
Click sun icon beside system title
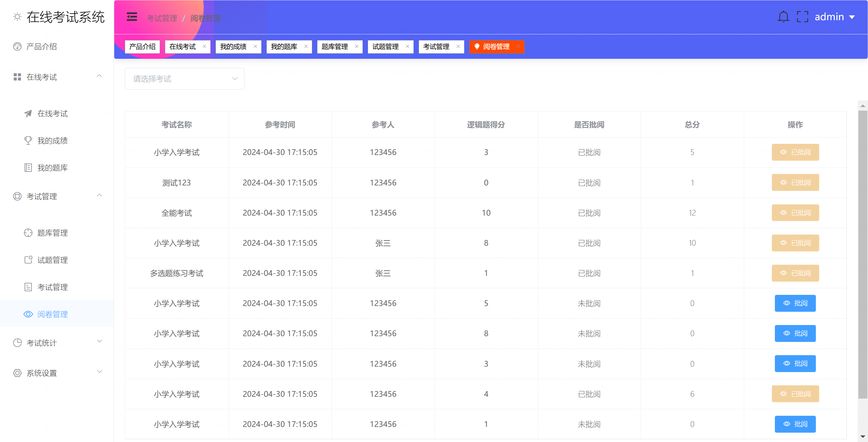point(17,17)
